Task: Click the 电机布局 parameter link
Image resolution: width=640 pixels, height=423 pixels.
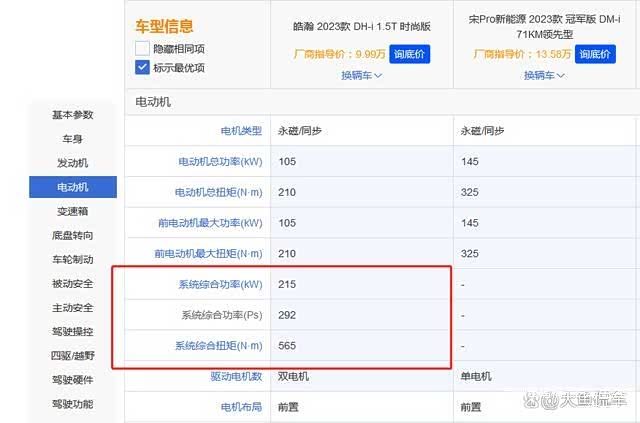Action: [241, 407]
